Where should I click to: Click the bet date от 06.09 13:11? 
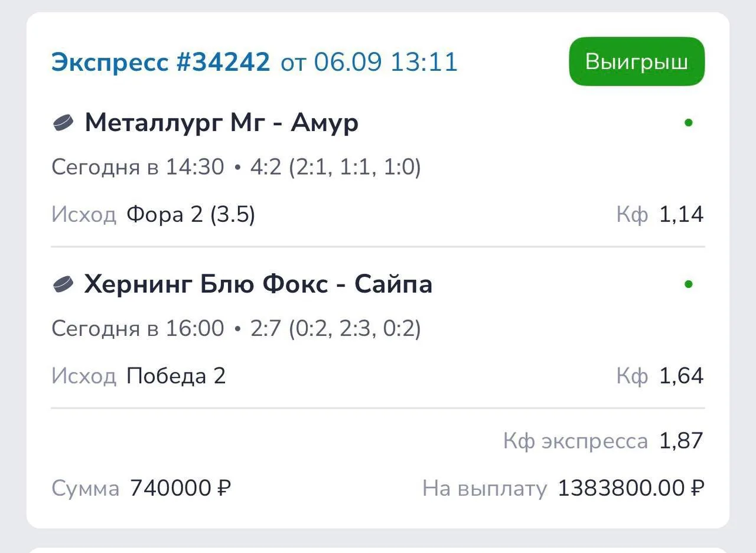click(x=369, y=61)
